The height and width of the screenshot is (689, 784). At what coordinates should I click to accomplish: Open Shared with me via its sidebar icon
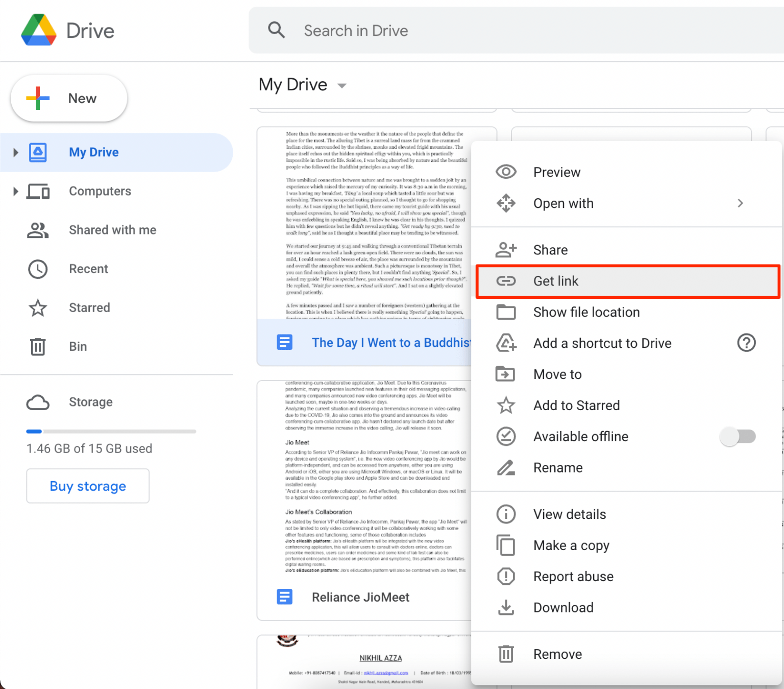tap(37, 230)
